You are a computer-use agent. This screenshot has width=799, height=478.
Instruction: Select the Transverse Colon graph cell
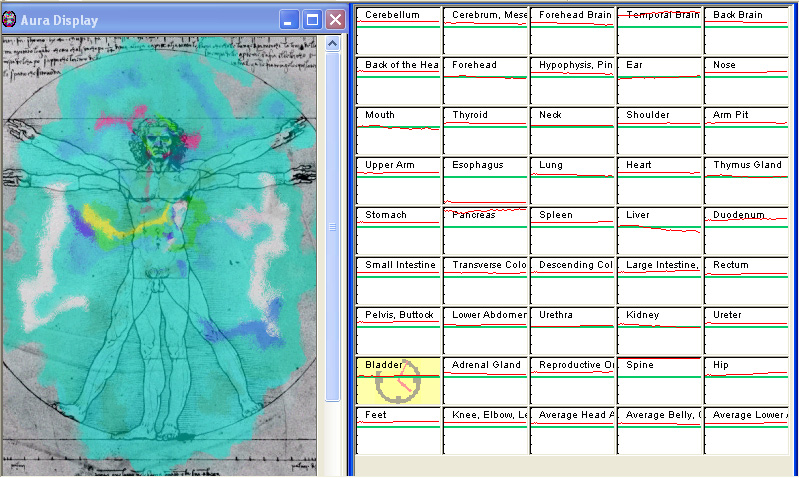[485, 280]
